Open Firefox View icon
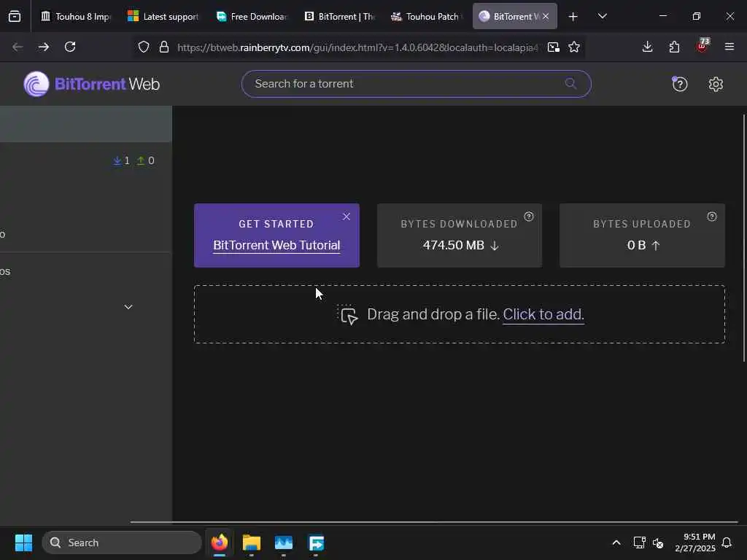Image resolution: width=747 pixels, height=560 pixels. [x=15, y=17]
